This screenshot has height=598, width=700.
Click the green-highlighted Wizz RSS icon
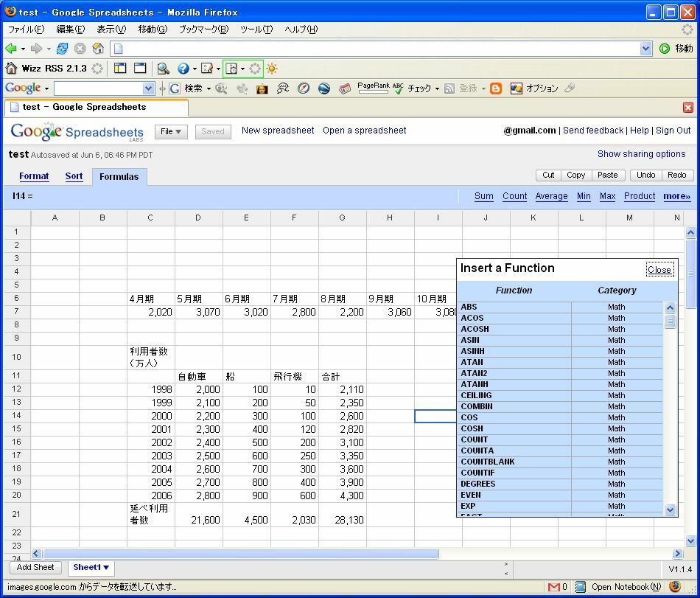point(231,69)
